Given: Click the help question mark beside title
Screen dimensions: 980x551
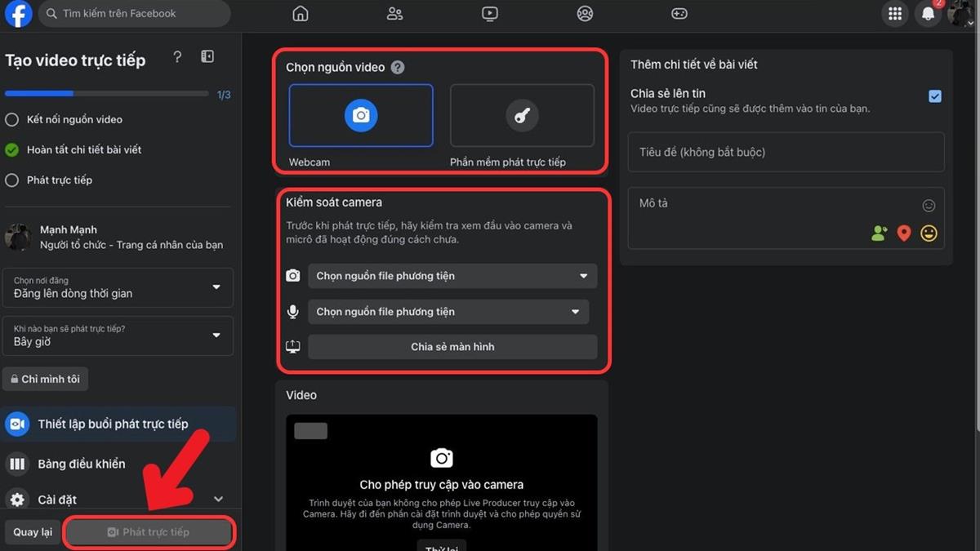Looking at the screenshot, I should click(177, 57).
